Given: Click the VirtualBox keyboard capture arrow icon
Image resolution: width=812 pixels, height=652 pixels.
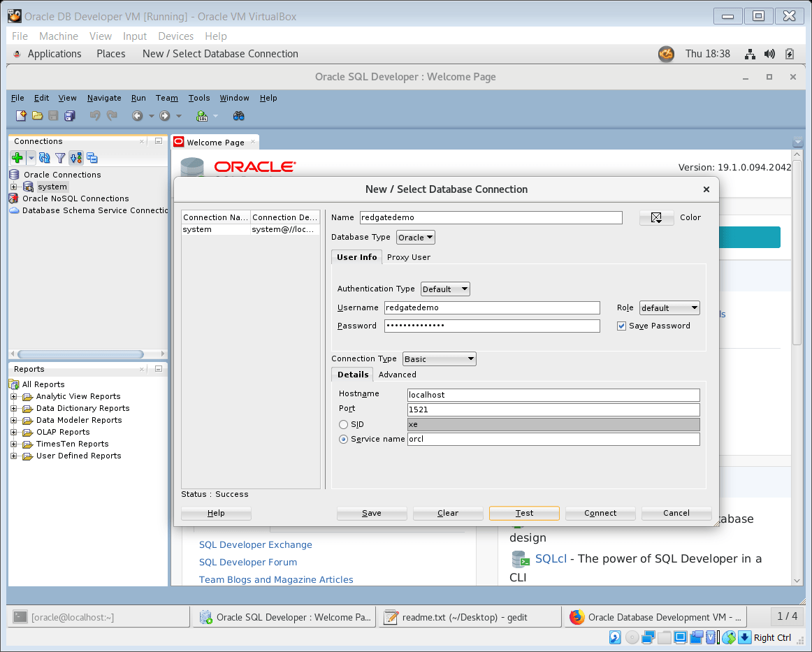Looking at the screenshot, I should (x=745, y=637).
